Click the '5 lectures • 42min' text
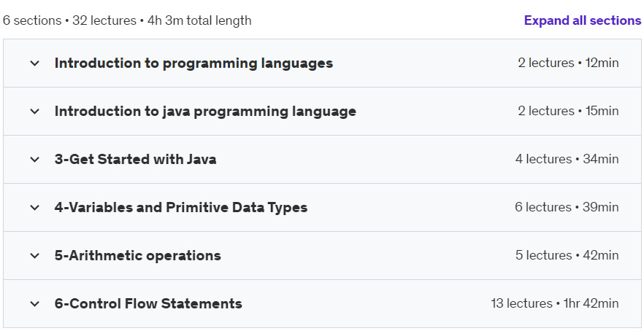 [567, 255]
